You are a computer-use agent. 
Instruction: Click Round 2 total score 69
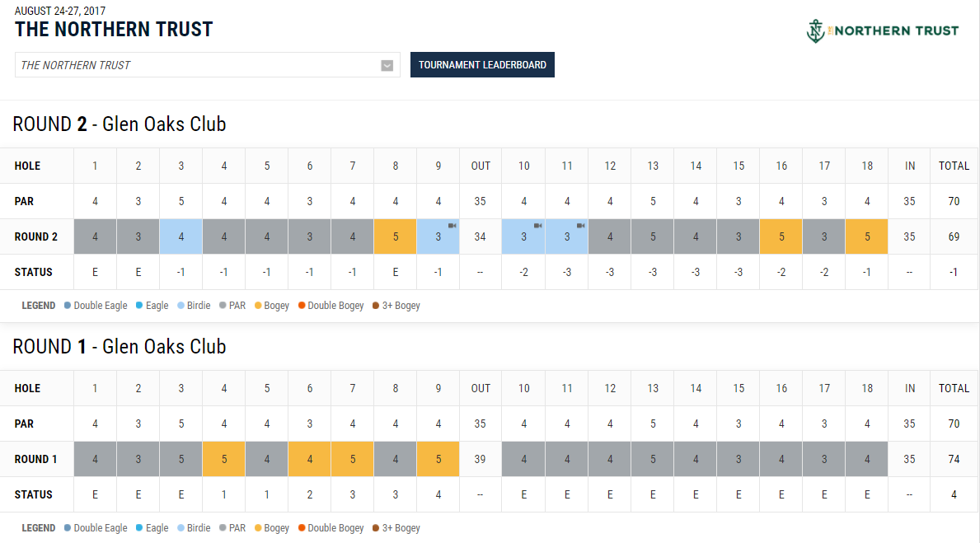(954, 237)
